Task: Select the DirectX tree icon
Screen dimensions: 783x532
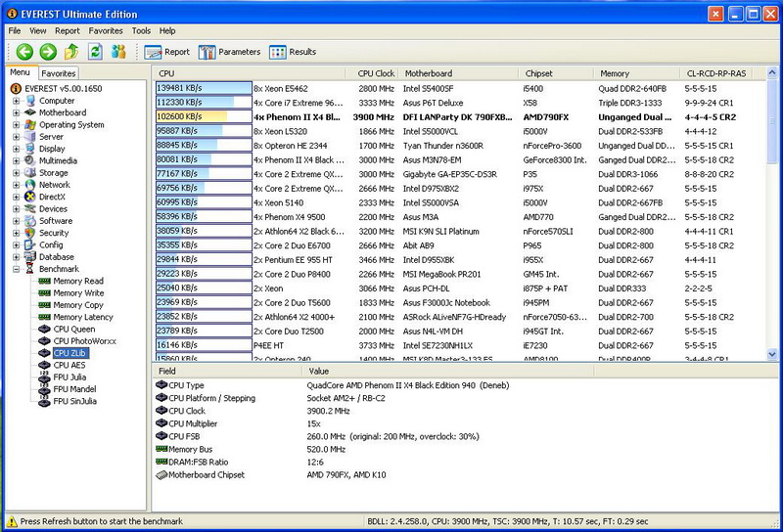Action: point(30,197)
